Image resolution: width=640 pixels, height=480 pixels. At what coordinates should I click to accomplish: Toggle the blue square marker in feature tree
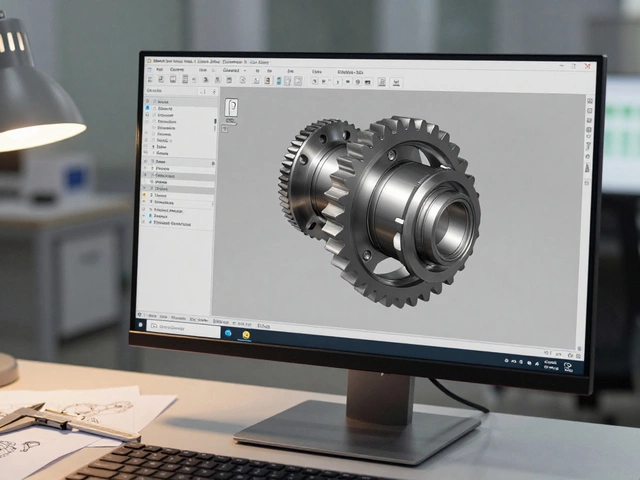147,108
